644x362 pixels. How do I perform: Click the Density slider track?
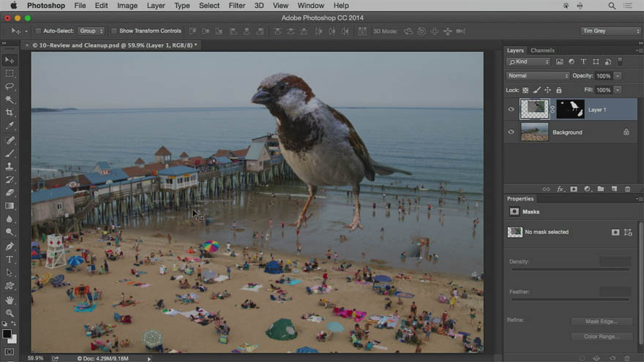[x=570, y=269]
